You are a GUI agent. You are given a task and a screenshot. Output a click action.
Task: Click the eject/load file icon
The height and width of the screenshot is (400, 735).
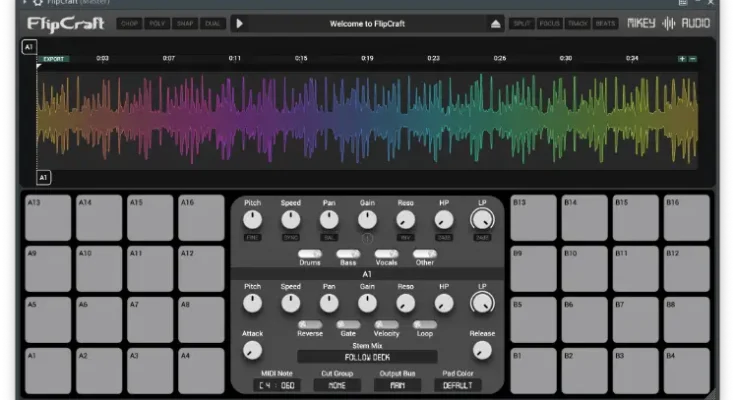496,23
